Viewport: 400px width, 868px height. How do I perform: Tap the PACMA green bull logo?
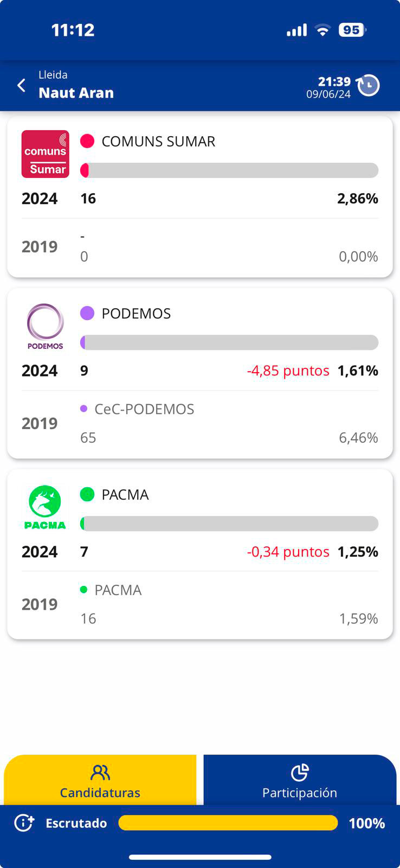coord(46,507)
